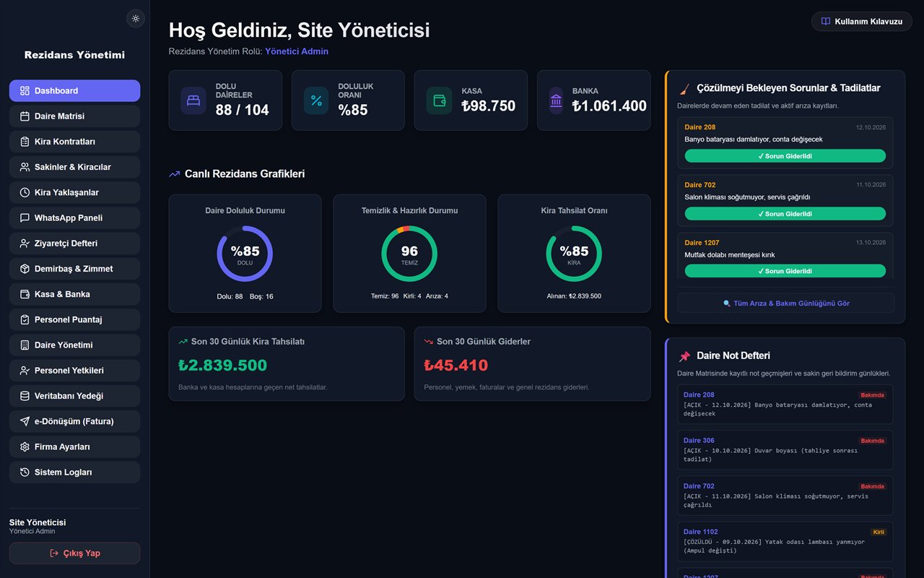The image size is (924, 578).
Task: Open Daire 1102 note card
Action: [785, 541]
